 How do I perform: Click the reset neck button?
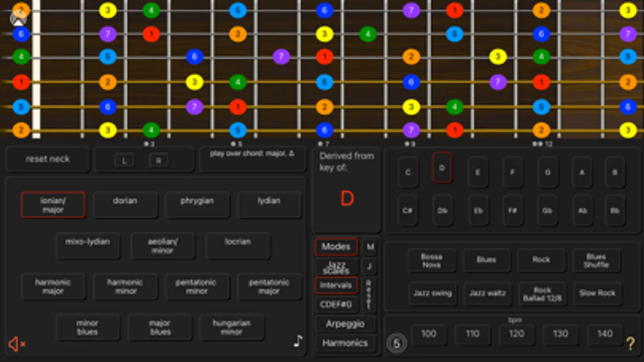point(48,159)
